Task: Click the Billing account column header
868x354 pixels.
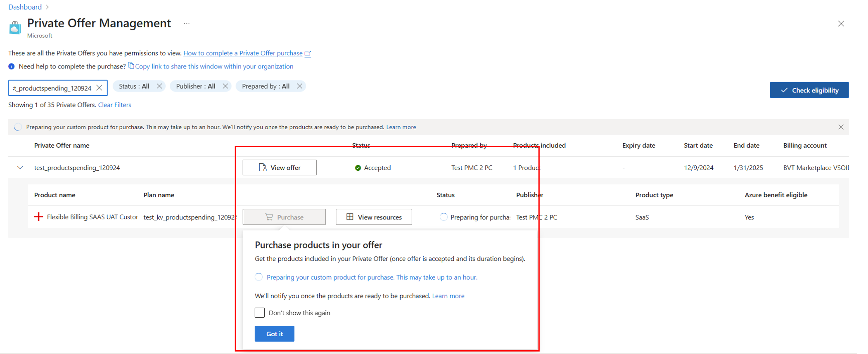Action: [805, 145]
